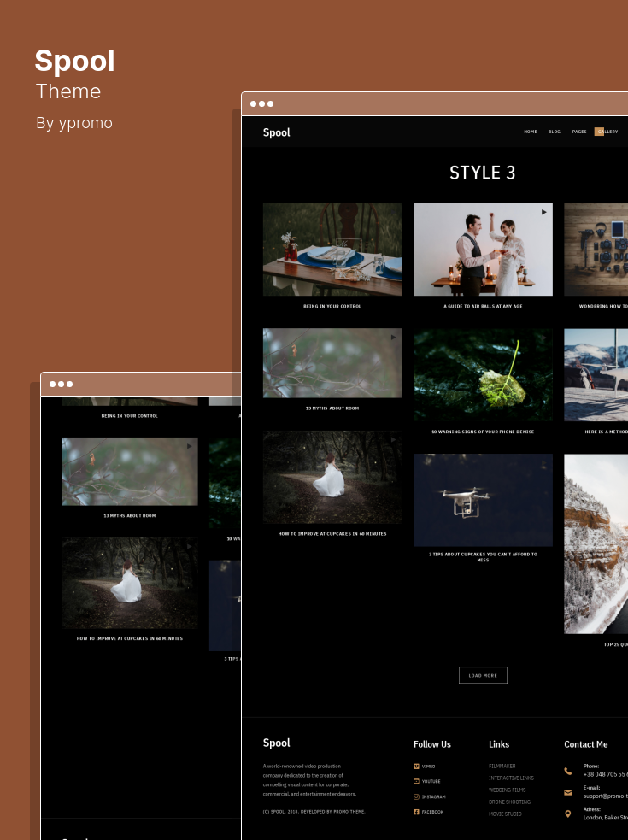The image size is (628, 840).
Task: Click the Facebook text link
Action: tap(432, 812)
